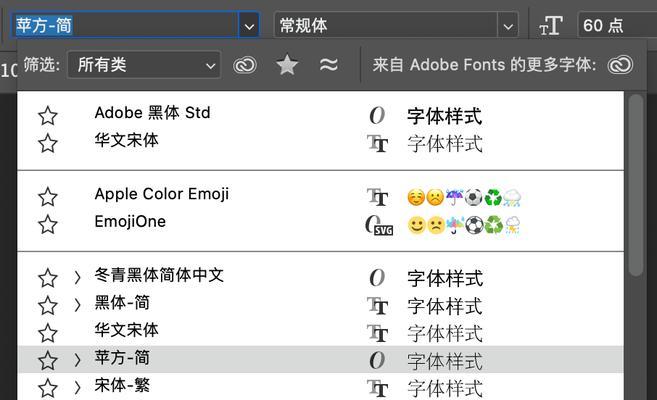
Task: Show similar fonts filter icon
Action: [329, 65]
